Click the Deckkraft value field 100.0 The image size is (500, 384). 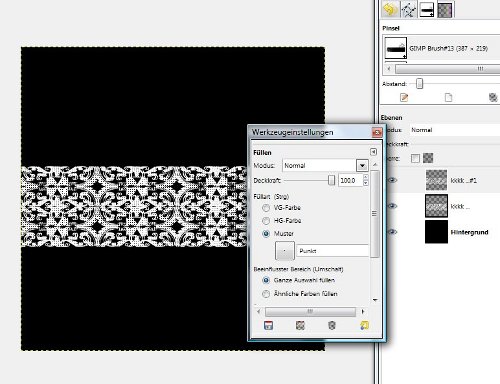click(350, 180)
